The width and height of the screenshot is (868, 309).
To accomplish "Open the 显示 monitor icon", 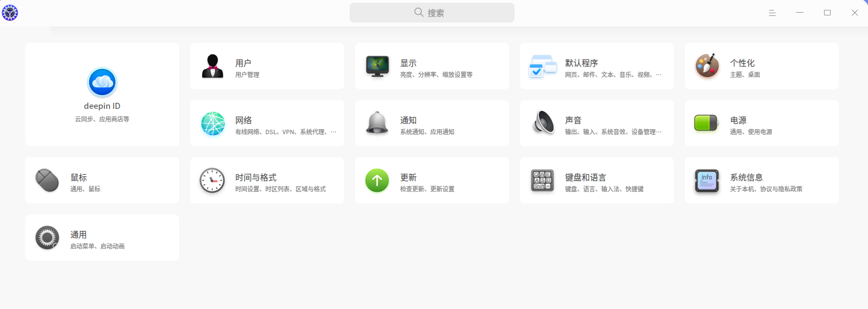I will click(x=377, y=66).
